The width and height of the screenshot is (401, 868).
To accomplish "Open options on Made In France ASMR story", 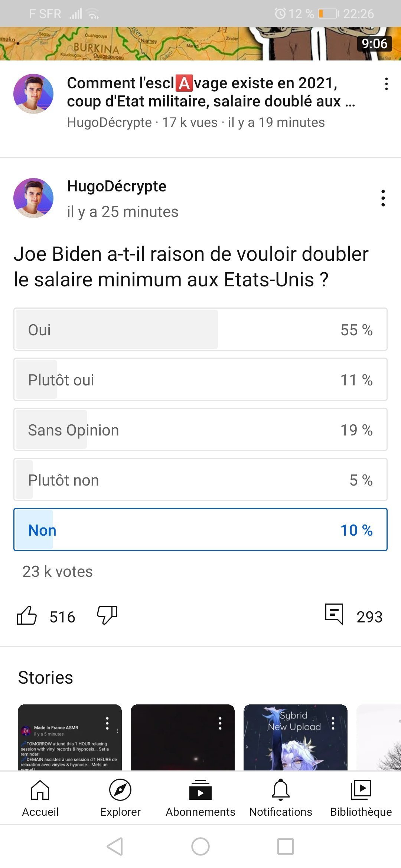I will point(107,723).
